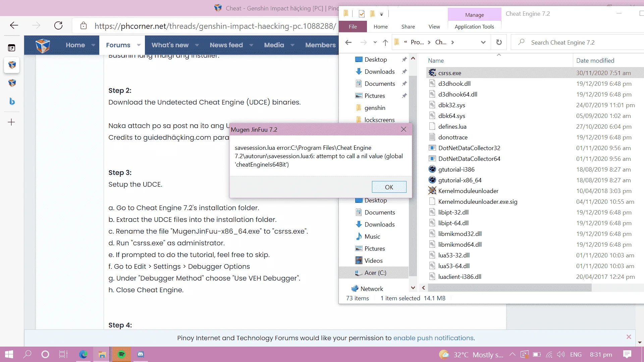Dismiss the push notification banner
644x362 pixels.
coord(629,337)
